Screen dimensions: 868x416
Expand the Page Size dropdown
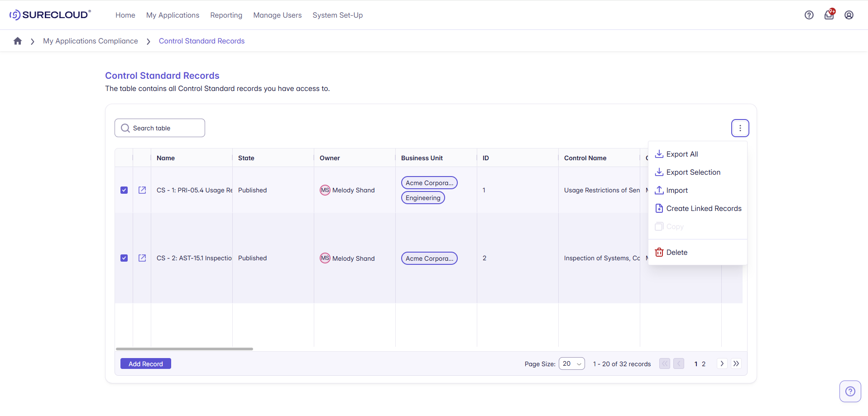(x=571, y=364)
